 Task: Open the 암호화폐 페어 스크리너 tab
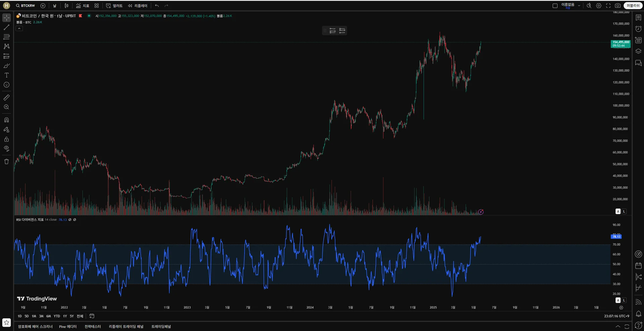pyautogui.click(x=35, y=327)
